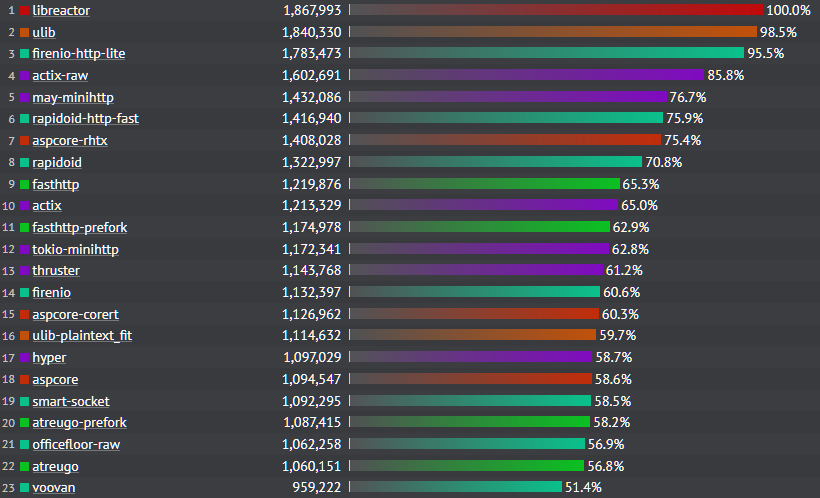The height and width of the screenshot is (498, 820).
Task: Click the 56.9% percentage label
Action: 606,445
